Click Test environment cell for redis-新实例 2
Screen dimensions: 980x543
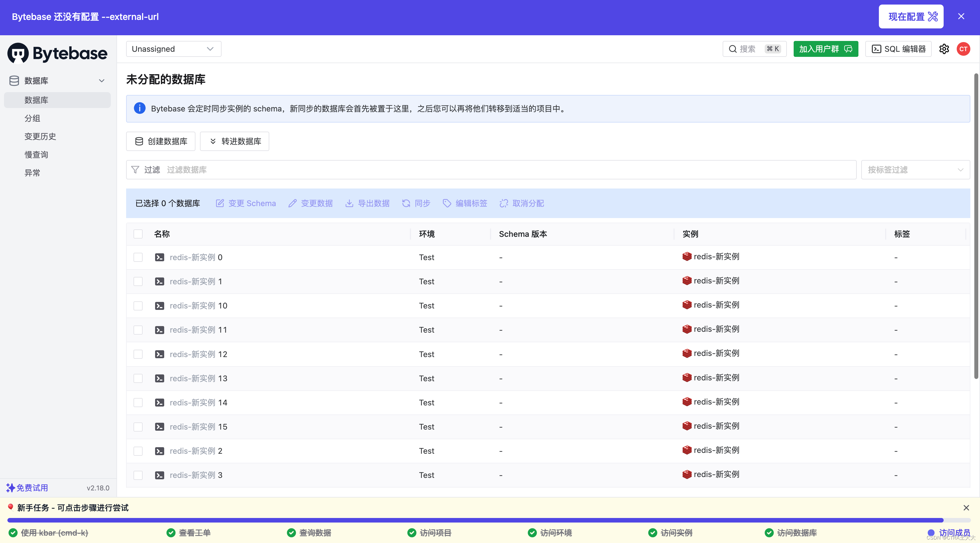tap(426, 451)
